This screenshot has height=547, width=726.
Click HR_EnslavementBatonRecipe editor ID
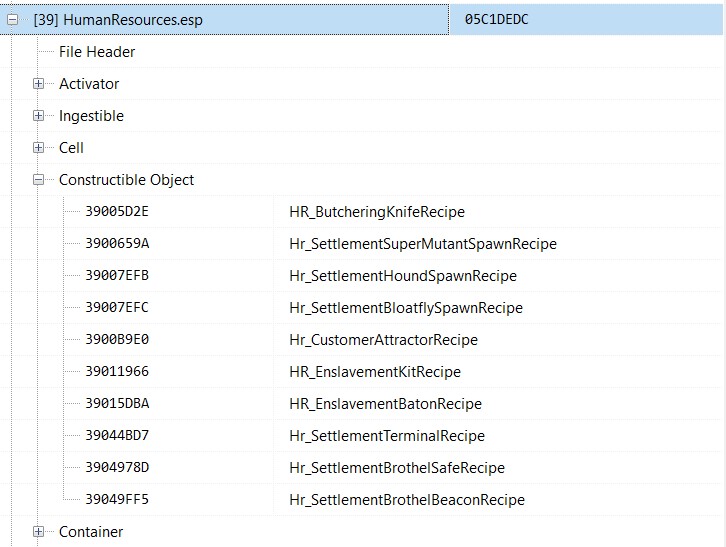[386, 404]
